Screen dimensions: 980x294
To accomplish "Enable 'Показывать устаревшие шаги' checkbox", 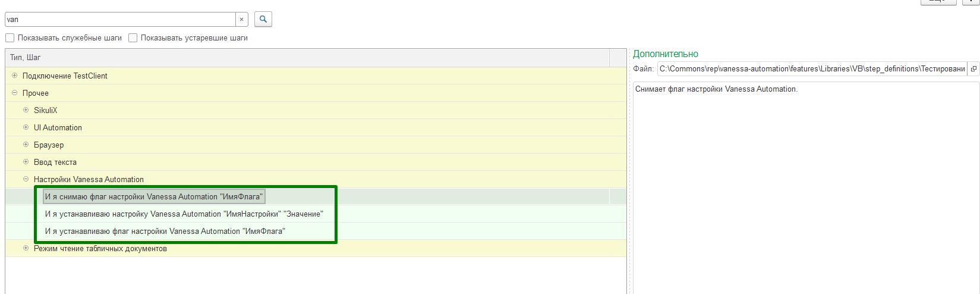I will coord(133,38).
